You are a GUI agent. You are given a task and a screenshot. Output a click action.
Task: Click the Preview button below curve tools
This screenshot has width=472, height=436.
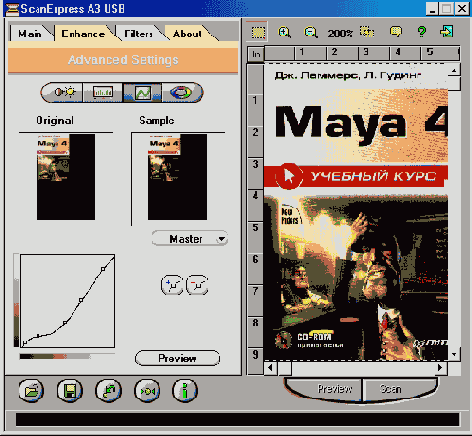177,358
